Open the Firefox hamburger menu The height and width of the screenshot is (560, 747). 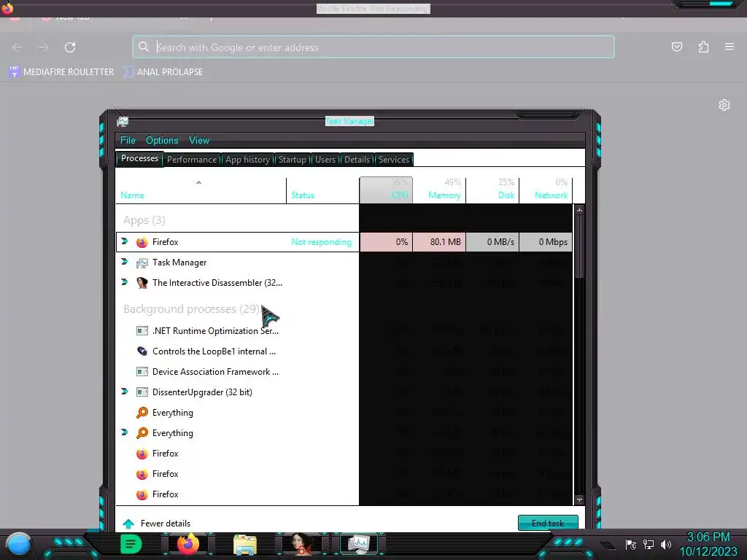pyautogui.click(x=729, y=47)
